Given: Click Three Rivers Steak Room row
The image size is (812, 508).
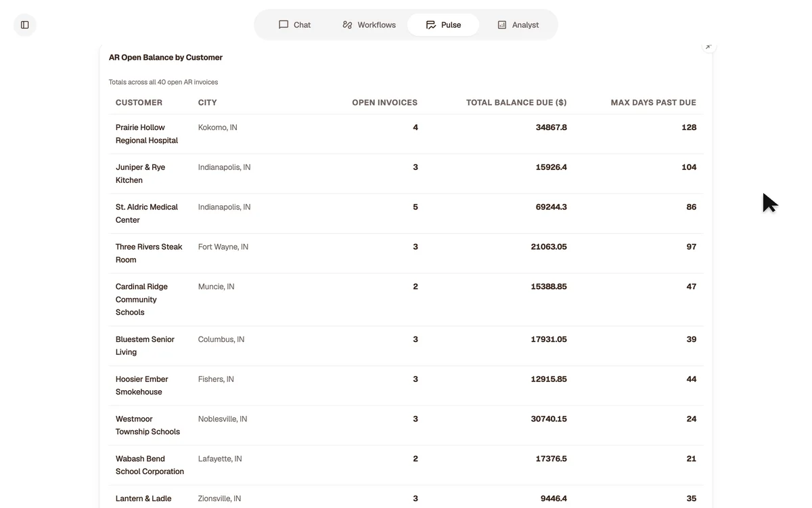Looking at the screenshot, I should coord(406,253).
